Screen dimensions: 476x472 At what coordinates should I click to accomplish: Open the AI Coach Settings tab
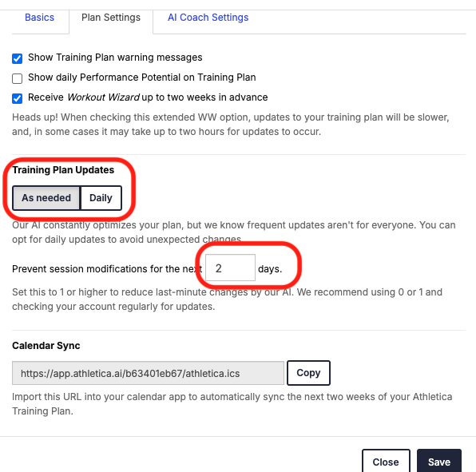pos(208,18)
